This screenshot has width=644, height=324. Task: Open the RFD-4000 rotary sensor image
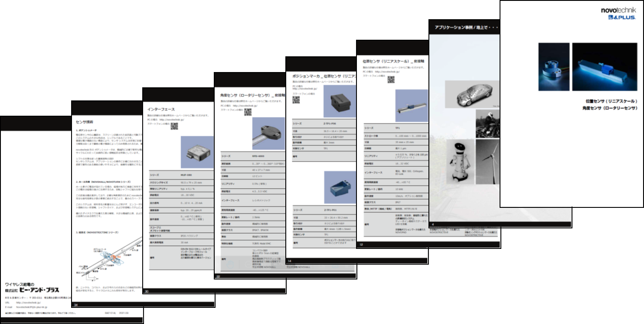(x=269, y=133)
